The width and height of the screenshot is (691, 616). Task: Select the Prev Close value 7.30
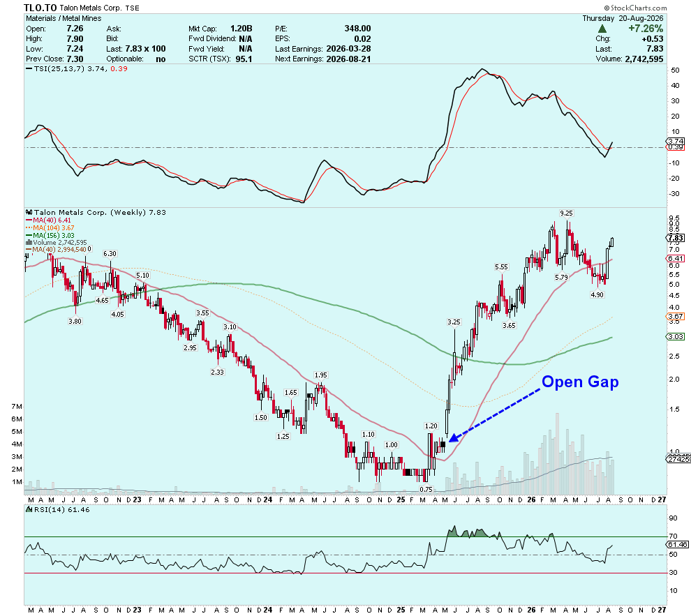pyautogui.click(x=75, y=59)
